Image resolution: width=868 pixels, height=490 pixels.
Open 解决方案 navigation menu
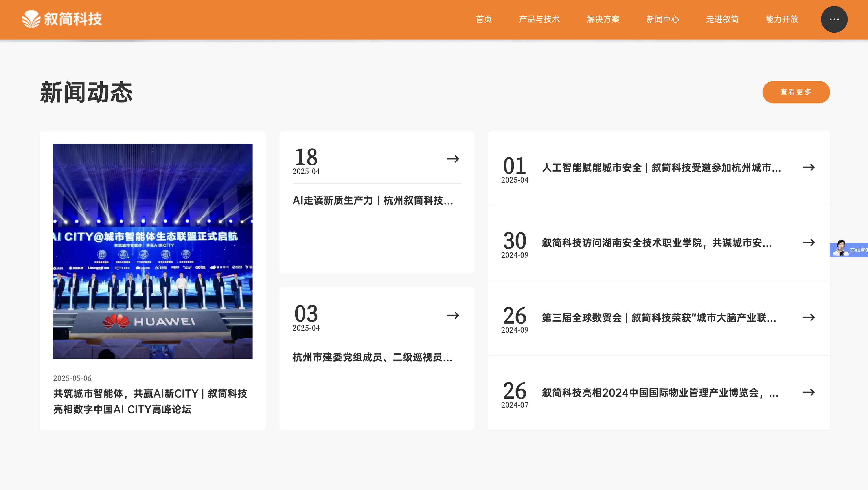pyautogui.click(x=603, y=20)
